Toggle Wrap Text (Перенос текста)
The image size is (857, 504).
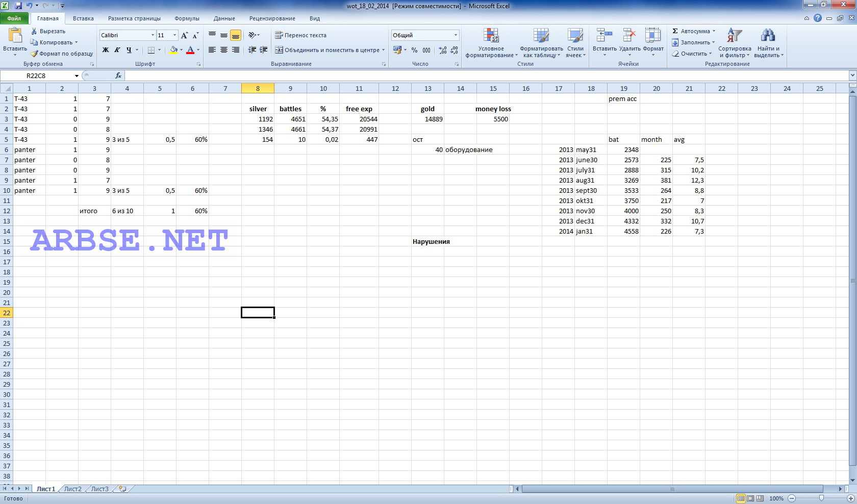click(x=300, y=35)
